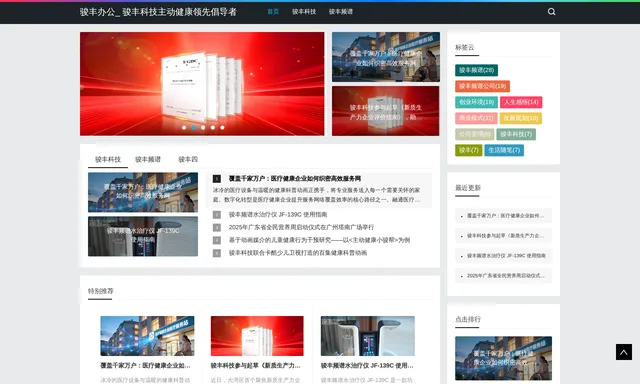Open recent update 覆盖千家万户:医疗健康企业如何
Viewport: 640px width, 384px height.
point(504,215)
